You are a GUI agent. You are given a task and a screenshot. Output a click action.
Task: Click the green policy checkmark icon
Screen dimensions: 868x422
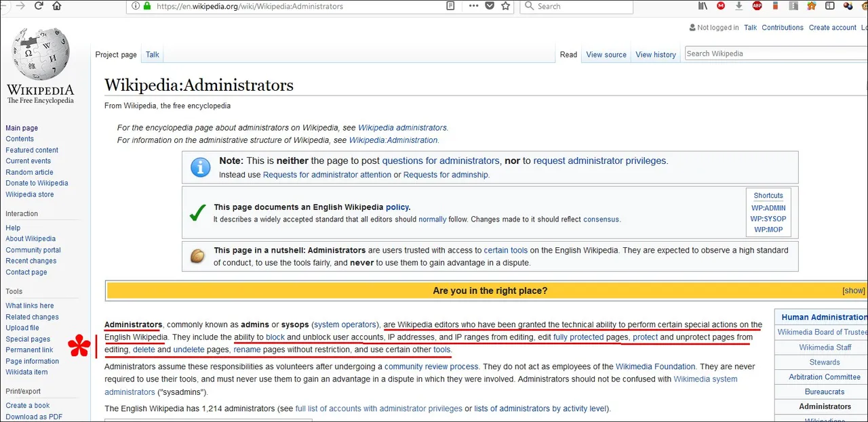(x=198, y=213)
